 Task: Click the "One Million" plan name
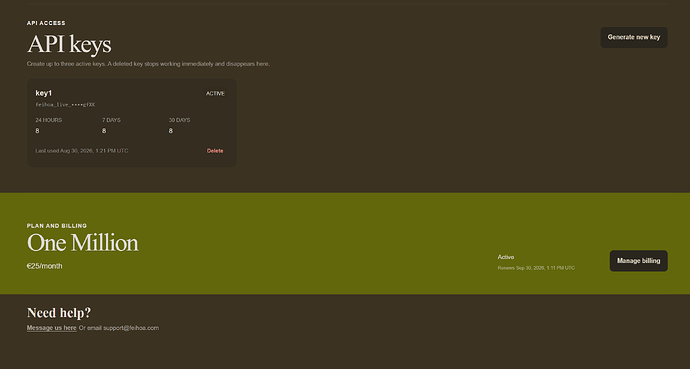(x=83, y=243)
